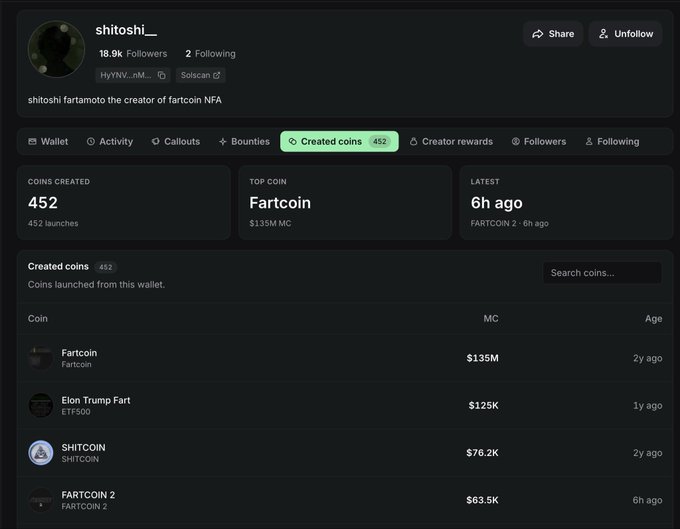Viewport: 680px width, 529px height.
Task: Click the $63.5K market cap value
Action: (483, 500)
